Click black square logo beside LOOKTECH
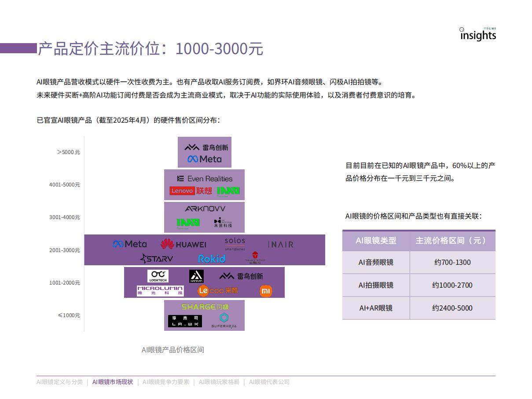Viewport: 532px width, 399px height. 196,276
